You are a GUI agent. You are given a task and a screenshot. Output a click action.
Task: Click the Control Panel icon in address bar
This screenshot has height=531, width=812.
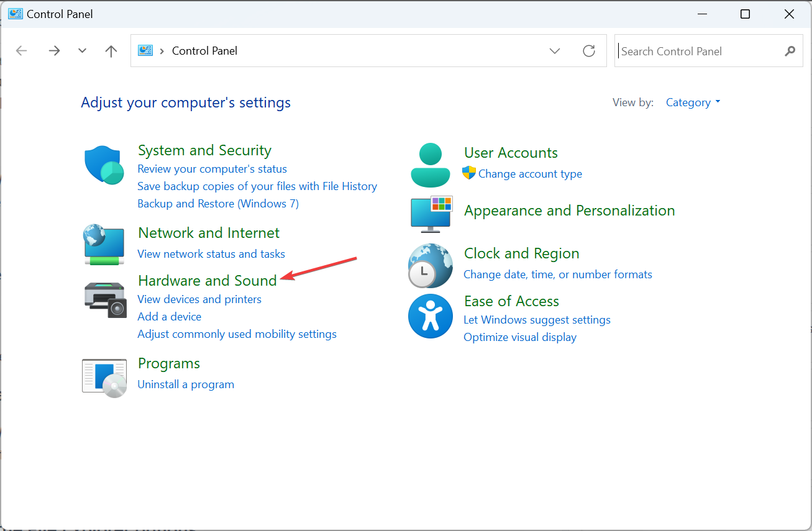click(x=145, y=50)
